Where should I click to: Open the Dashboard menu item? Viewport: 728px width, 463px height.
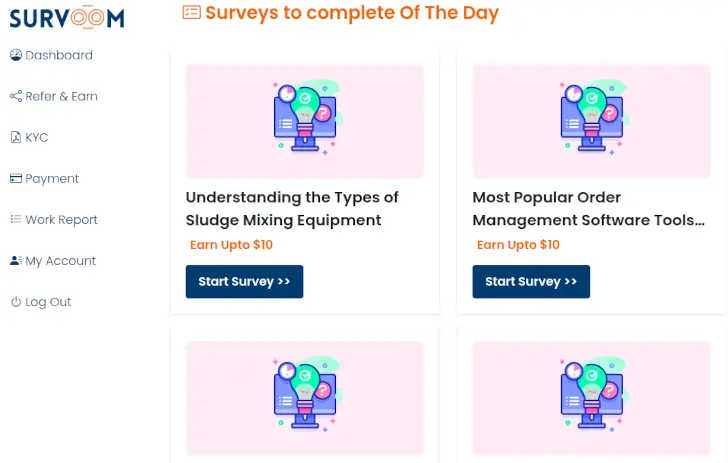point(59,55)
